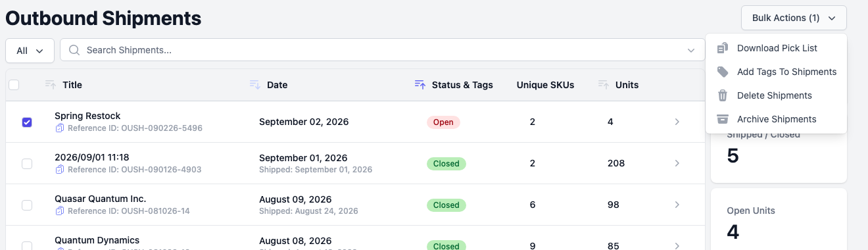Viewport: 868px width, 250px height.
Task: Check the Quantum Dynamics row checkbox
Action: point(27,246)
